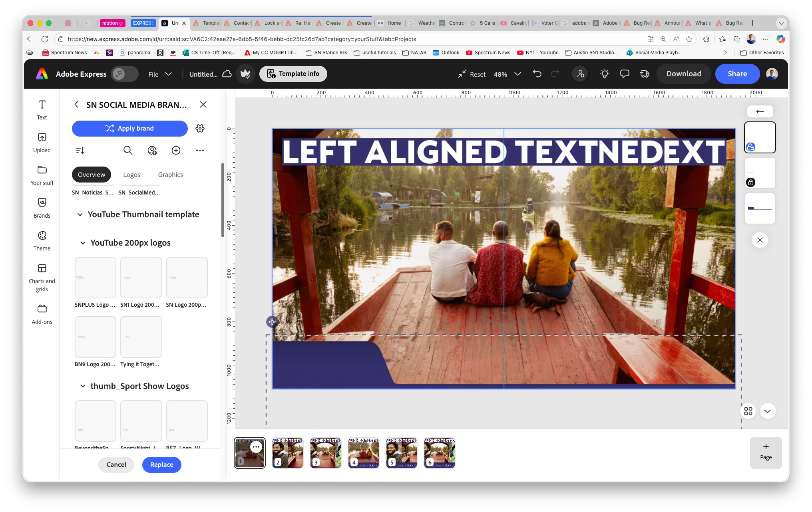
Task: Open Charts and grids panel
Action: coord(42,278)
